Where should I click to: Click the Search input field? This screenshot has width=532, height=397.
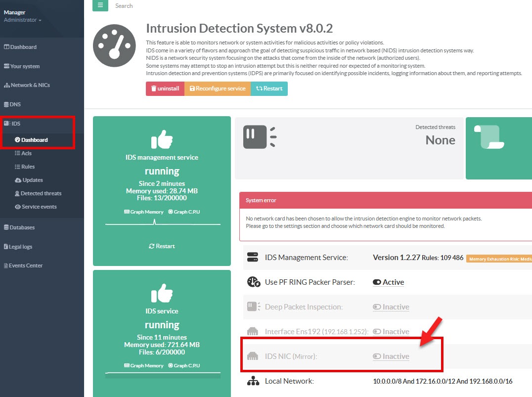pyautogui.click(x=148, y=6)
